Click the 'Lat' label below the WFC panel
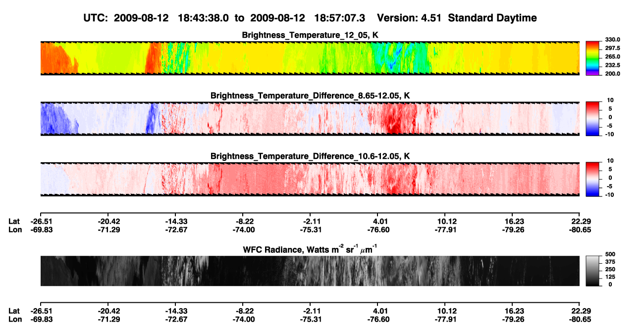 click(x=14, y=311)
